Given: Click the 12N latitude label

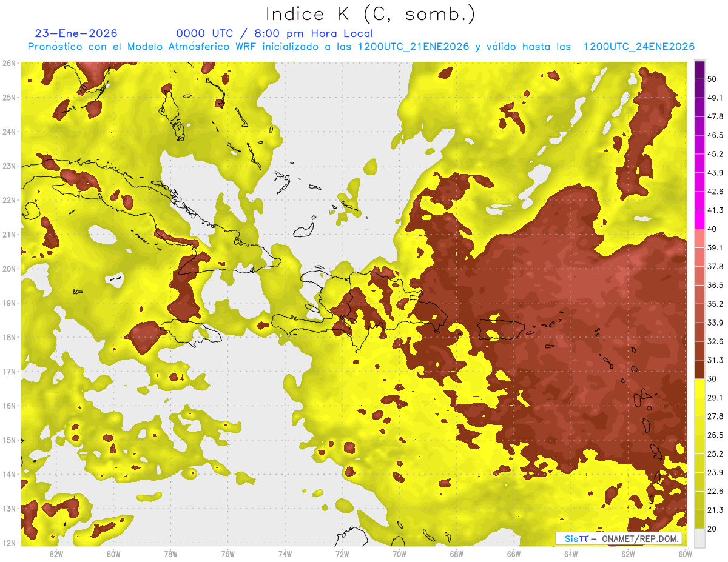Looking at the screenshot, I should [9, 543].
